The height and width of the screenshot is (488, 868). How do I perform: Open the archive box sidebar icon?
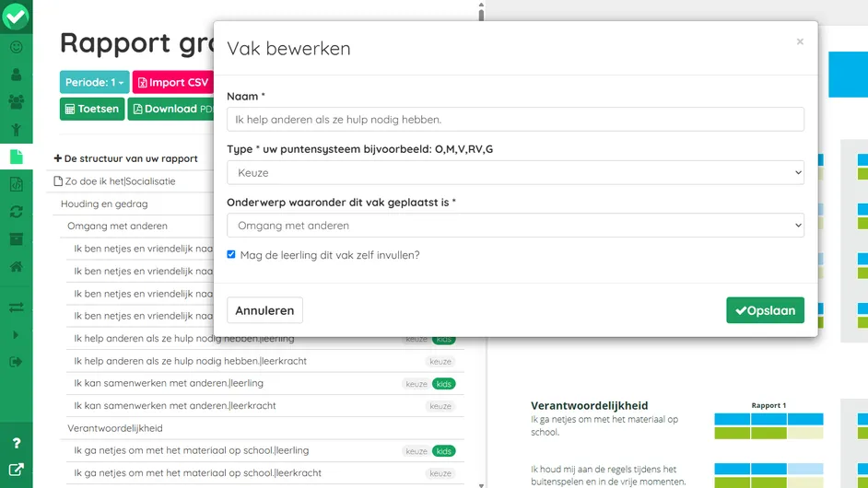tap(16, 239)
